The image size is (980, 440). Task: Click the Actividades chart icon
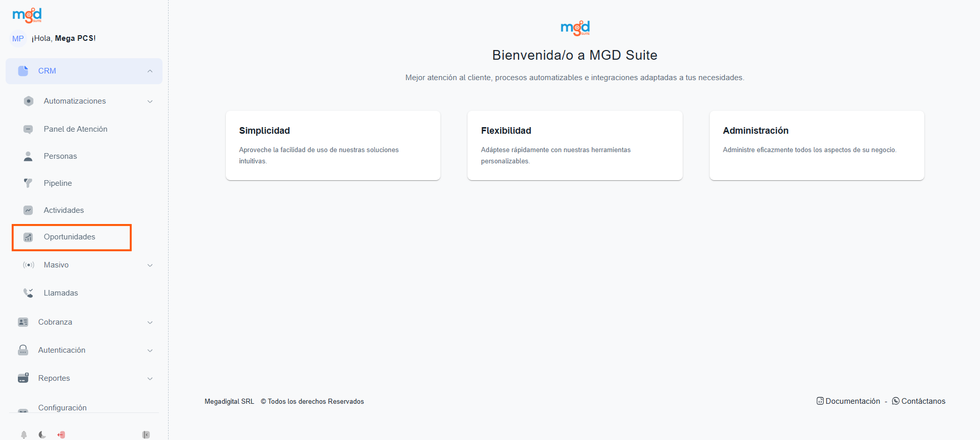28,210
